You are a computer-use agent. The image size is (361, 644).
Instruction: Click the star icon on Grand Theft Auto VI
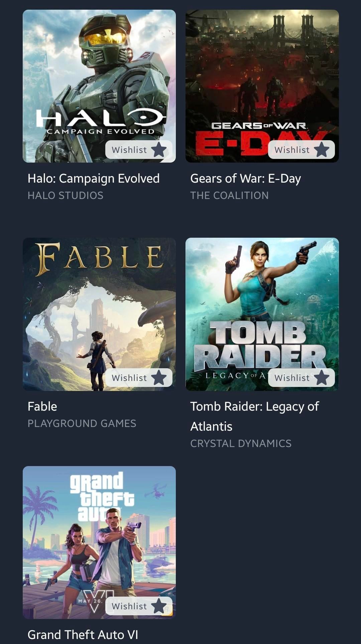pyautogui.click(x=159, y=606)
